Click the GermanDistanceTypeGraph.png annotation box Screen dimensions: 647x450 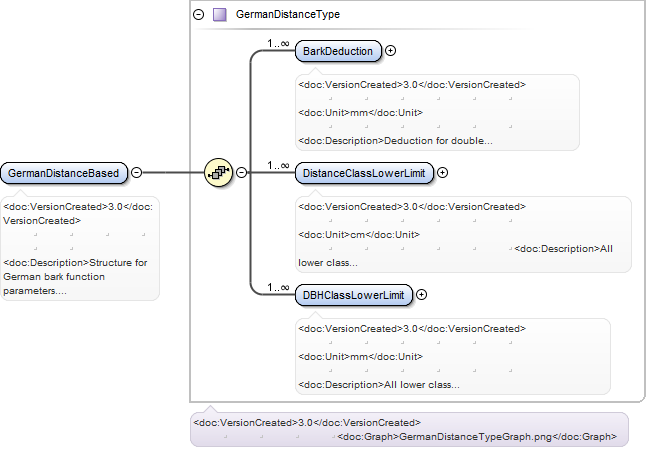[x=409, y=429]
